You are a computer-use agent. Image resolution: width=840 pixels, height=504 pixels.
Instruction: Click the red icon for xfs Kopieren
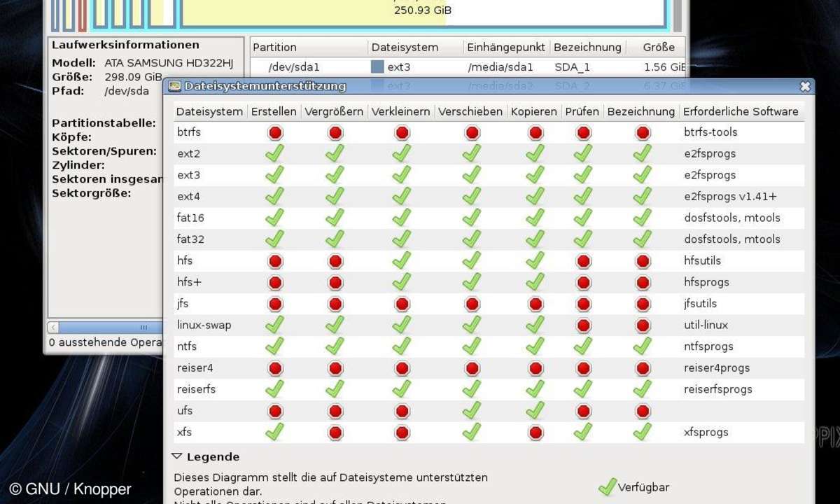[x=535, y=433]
